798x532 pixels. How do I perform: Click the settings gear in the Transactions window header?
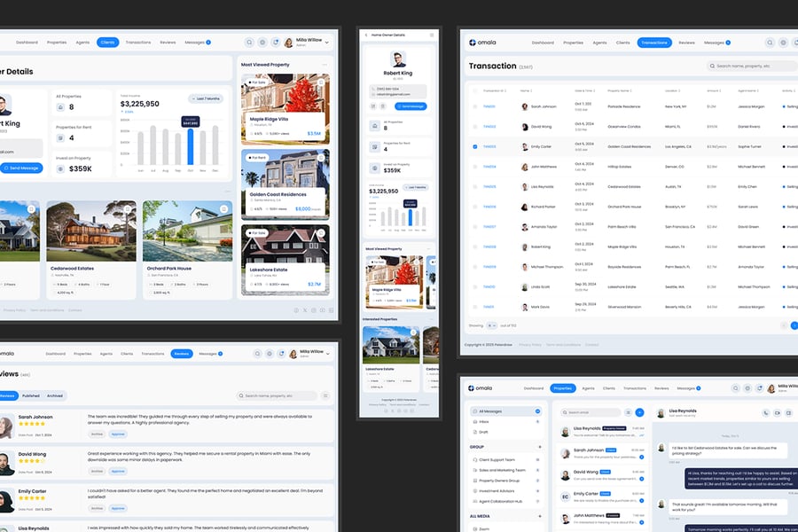click(783, 43)
